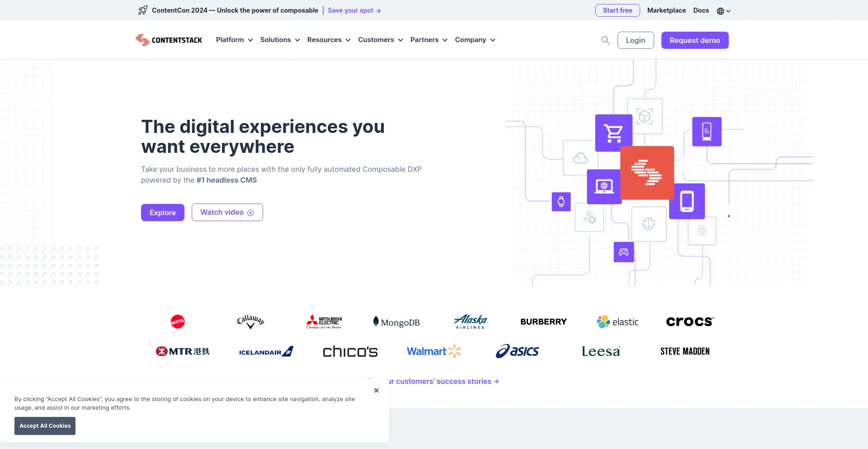Click the Mattel logo

[x=178, y=321]
